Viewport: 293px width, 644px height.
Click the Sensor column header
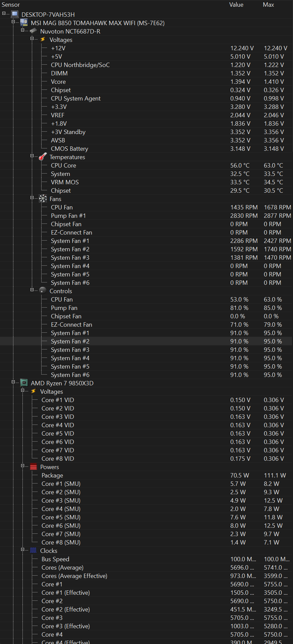coord(11,5)
